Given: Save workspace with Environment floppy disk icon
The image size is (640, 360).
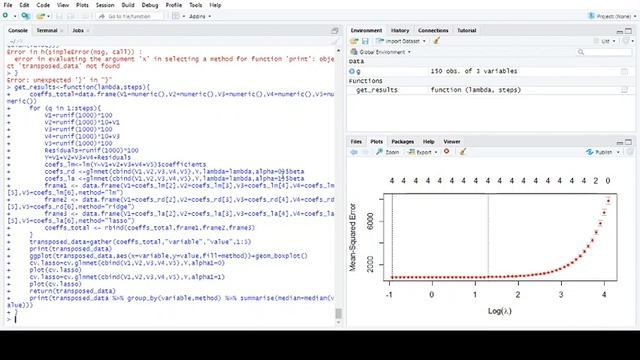Looking at the screenshot, I should pos(365,41).
